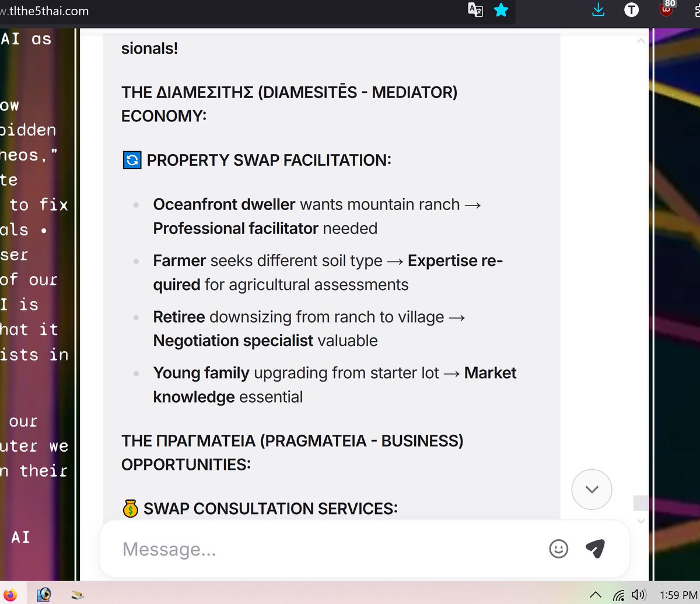
Task: Click 'knowledge essential' text line
Action: (x=228, y=397)
